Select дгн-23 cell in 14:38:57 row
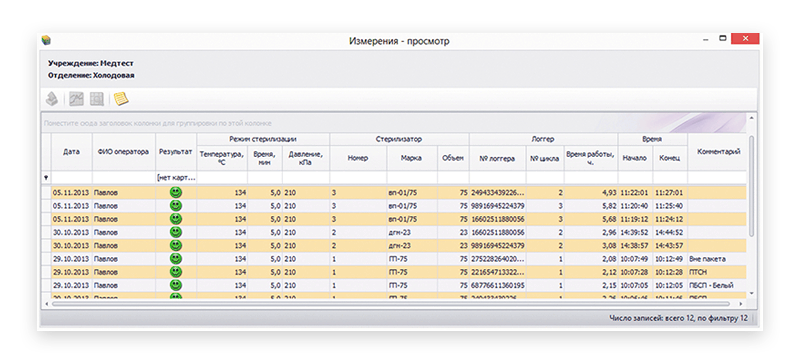 (x=412, y=246)
